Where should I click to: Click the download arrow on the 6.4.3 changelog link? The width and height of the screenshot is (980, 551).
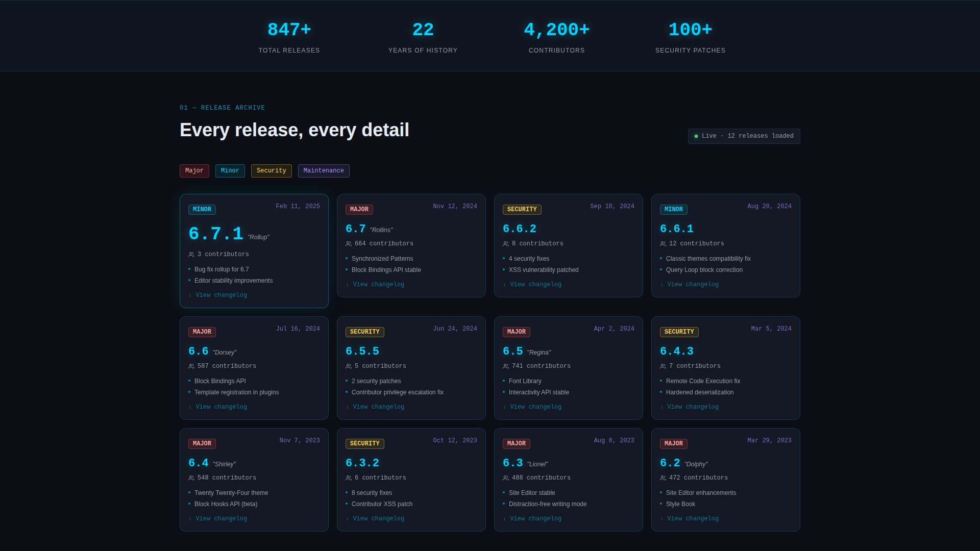point(663,407)
